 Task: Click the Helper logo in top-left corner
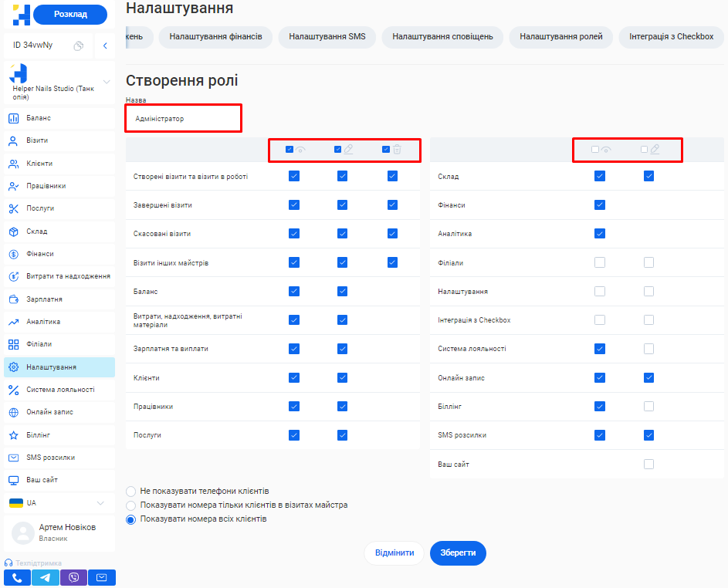coord(22,15)
